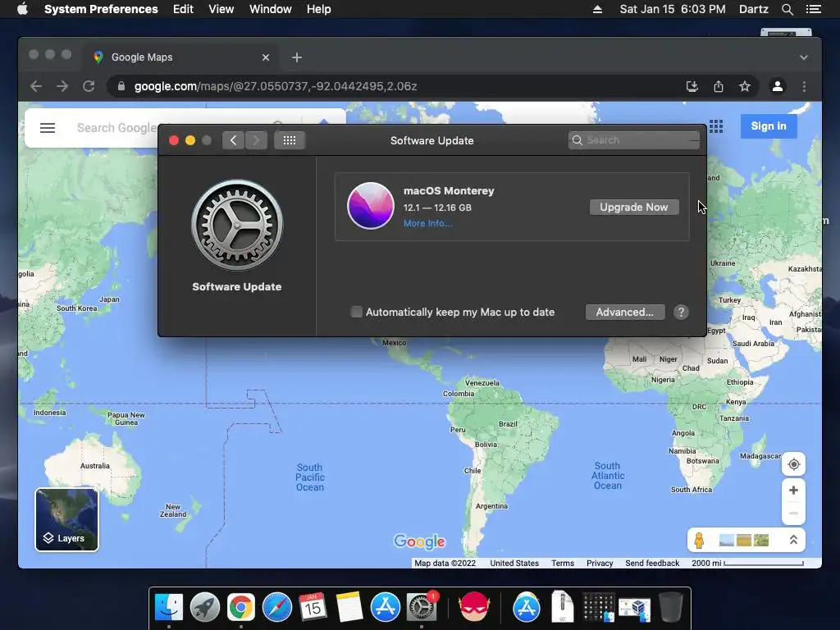Viewport: 840px width, 630px height.
Task: Open the Layers thumbnail on the map
Action: 67,519
